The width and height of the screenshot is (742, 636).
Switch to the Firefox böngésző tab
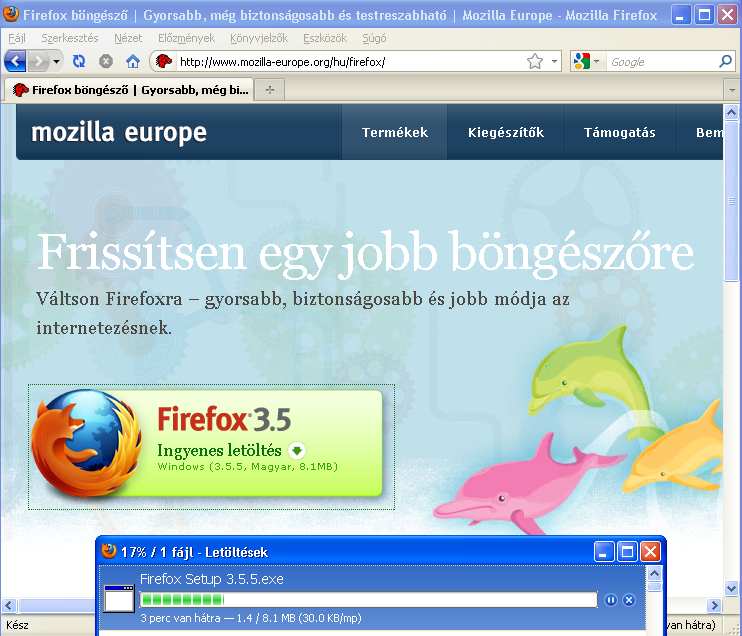130,90
